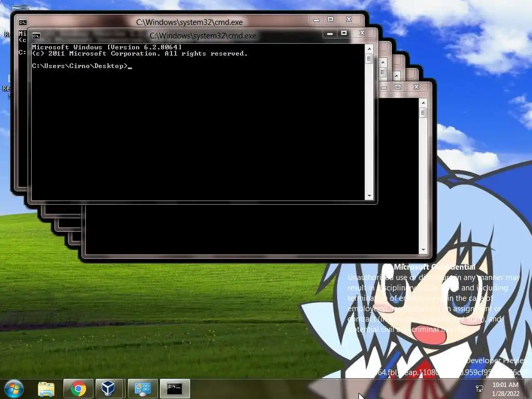Open the front cmd window's system menu icon
Screen dimensions: 532x399
[x=36, y=36]
